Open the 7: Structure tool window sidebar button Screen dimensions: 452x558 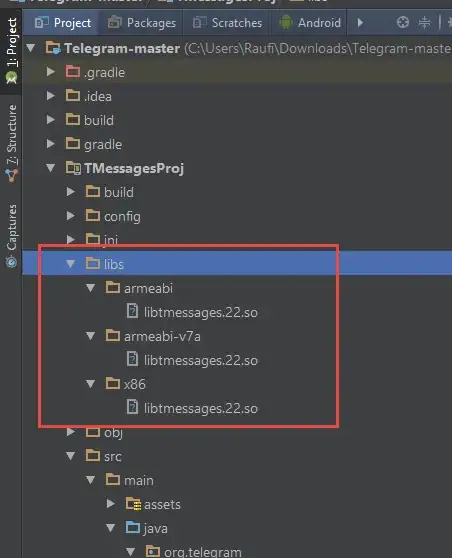pos(11,143)
